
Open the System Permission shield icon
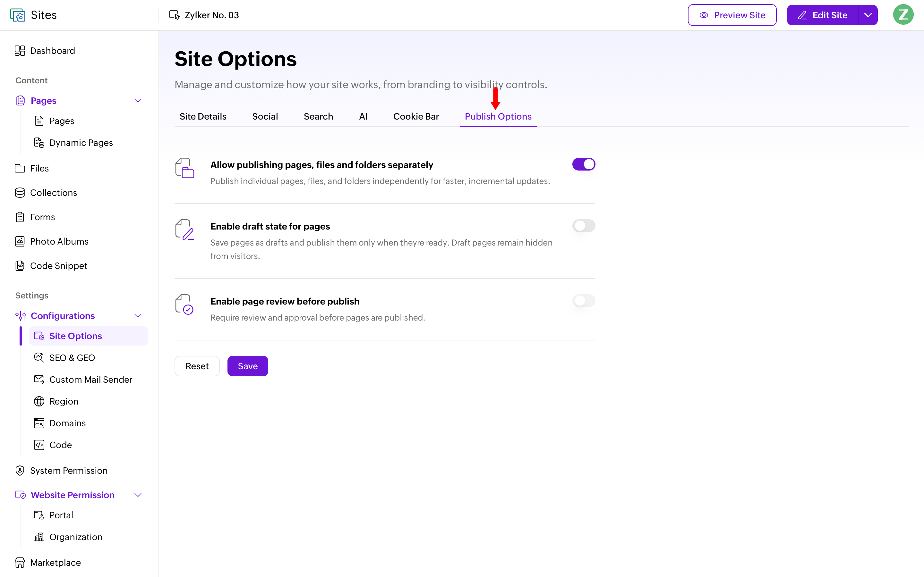tap(20, 471)
